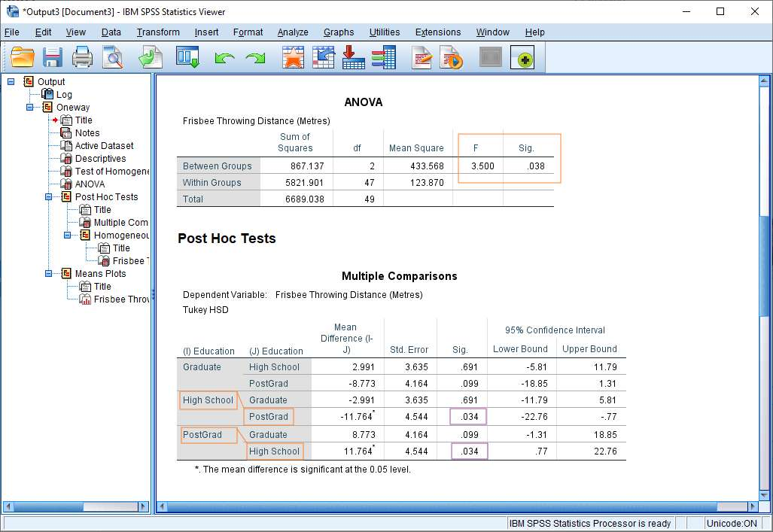Viewport: 773px width, 532px height.
Task: Print the output document
Action: 81,56
